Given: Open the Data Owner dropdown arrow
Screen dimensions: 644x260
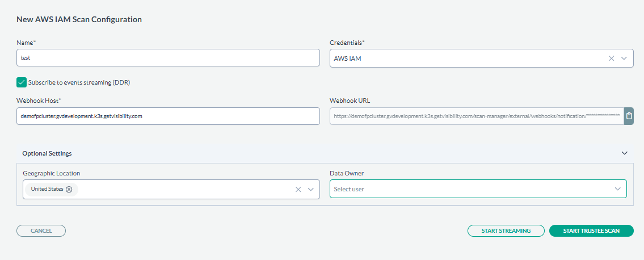Looking at the screenshot, I should click(x=617, y=189).
